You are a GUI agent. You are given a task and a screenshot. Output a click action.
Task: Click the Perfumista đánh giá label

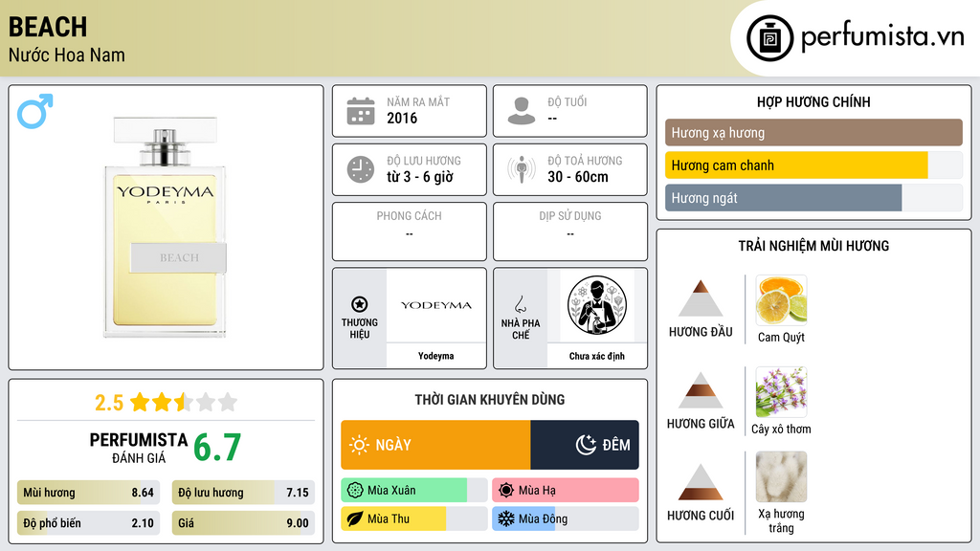coord(138,448)
